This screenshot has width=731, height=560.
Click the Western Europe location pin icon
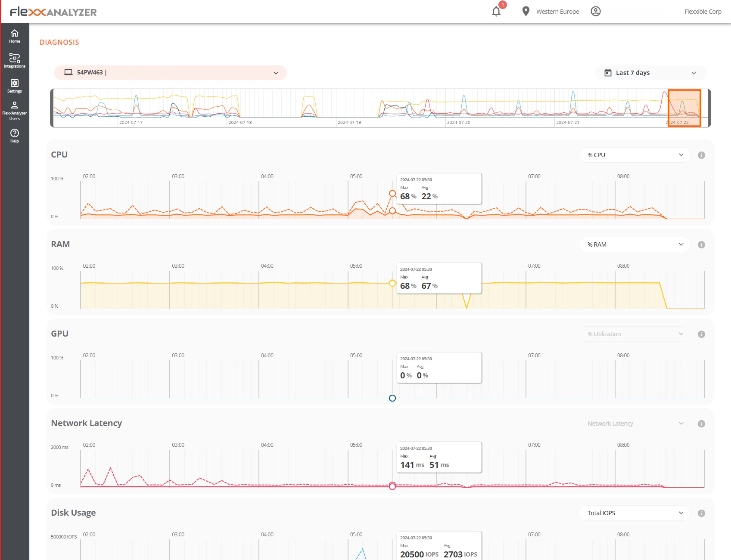[x=525, y=11]
